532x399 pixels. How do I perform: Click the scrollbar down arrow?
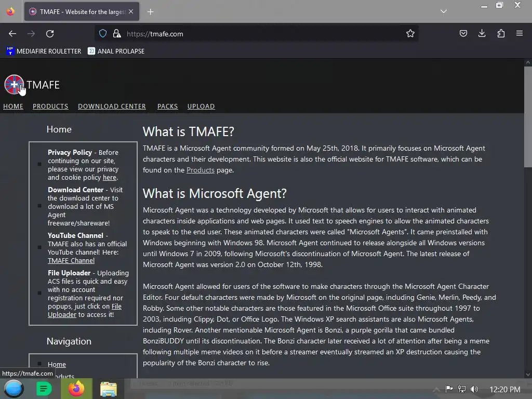528,375
